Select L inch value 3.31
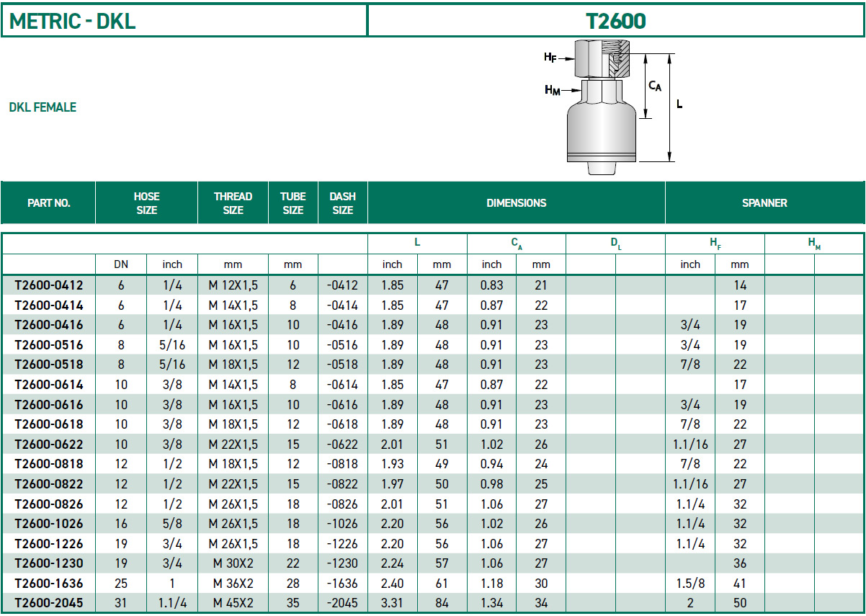Screen dimensions: 866x616 coord(392,603)
